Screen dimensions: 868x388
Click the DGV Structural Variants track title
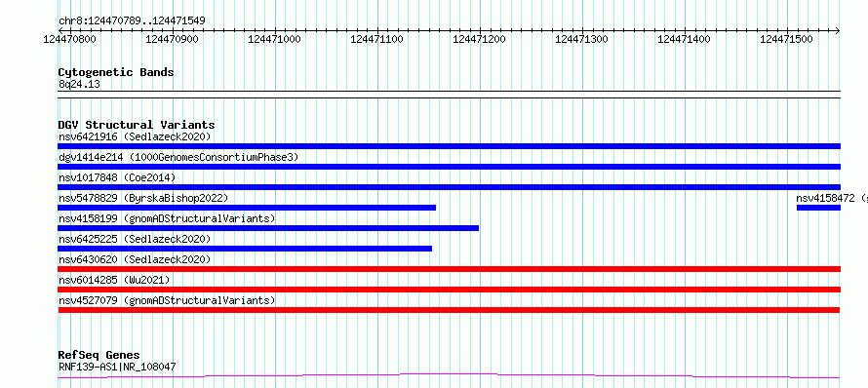point(137,125)
